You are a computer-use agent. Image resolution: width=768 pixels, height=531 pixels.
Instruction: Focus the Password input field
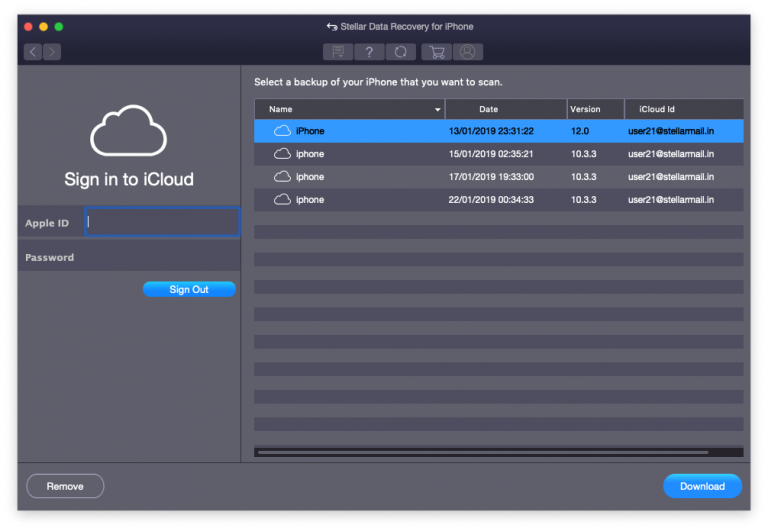point(162,257)
